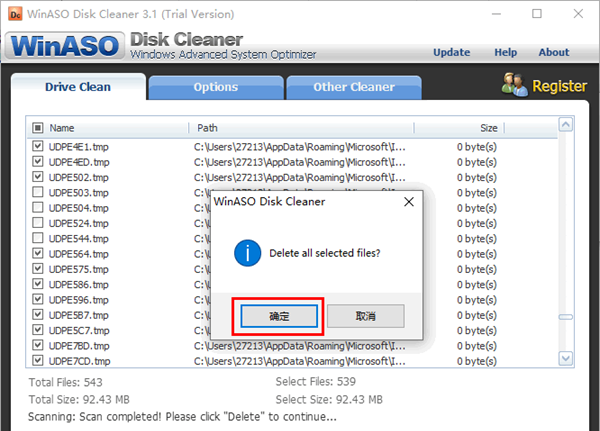Screen dimensions: 600x431
Task: Close the Delete confirmation dialog
Action: coord(409,202)
